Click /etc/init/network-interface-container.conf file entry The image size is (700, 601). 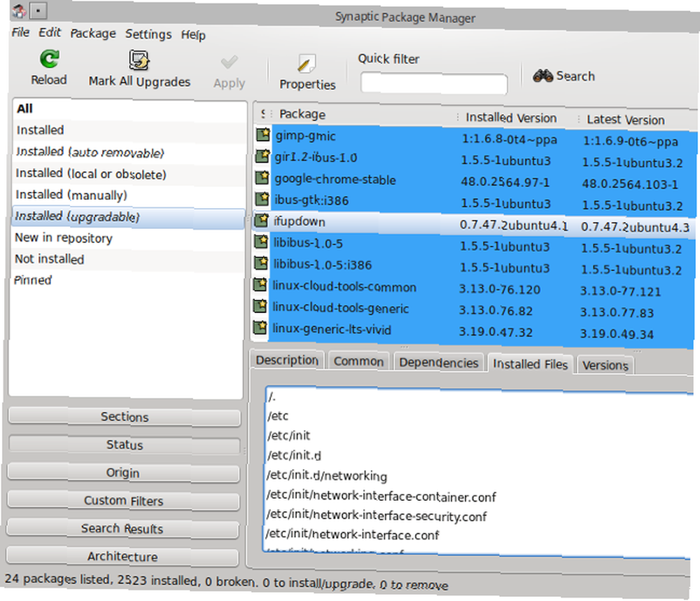point(381,496)
